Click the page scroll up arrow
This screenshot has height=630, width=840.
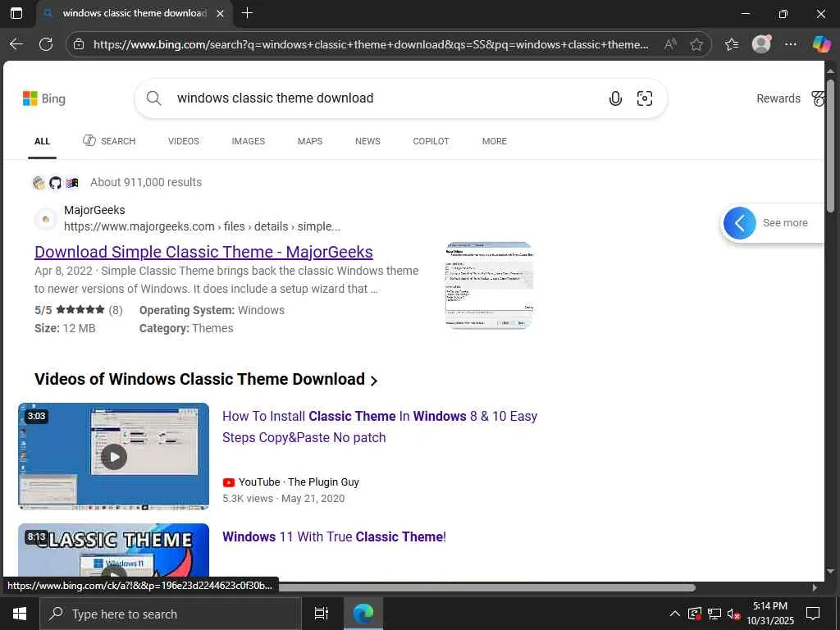click(x=830, y=71)
